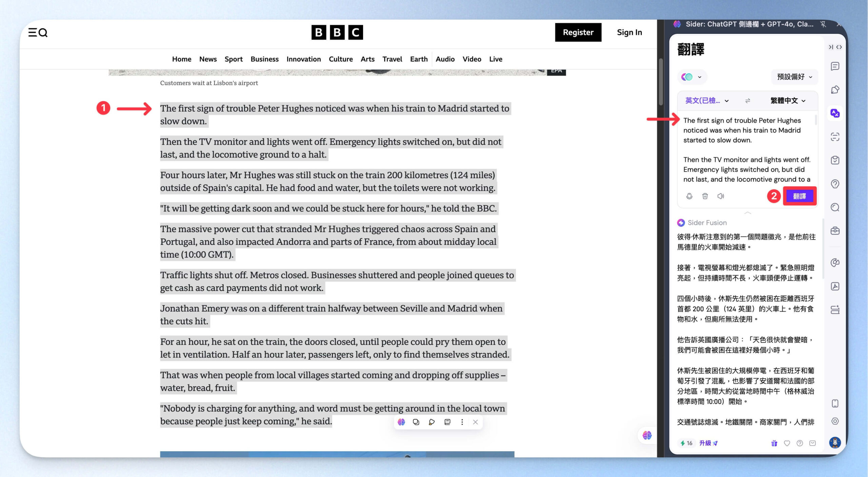Click the blue 翻譯 translate button

tap(800, 196)
